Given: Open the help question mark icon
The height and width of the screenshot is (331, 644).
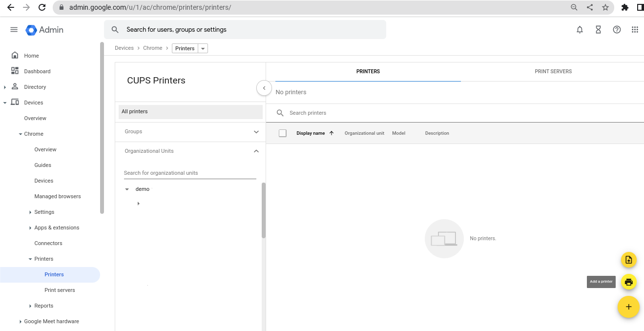Looking at the screenshot, I should (x=617, y=30).
